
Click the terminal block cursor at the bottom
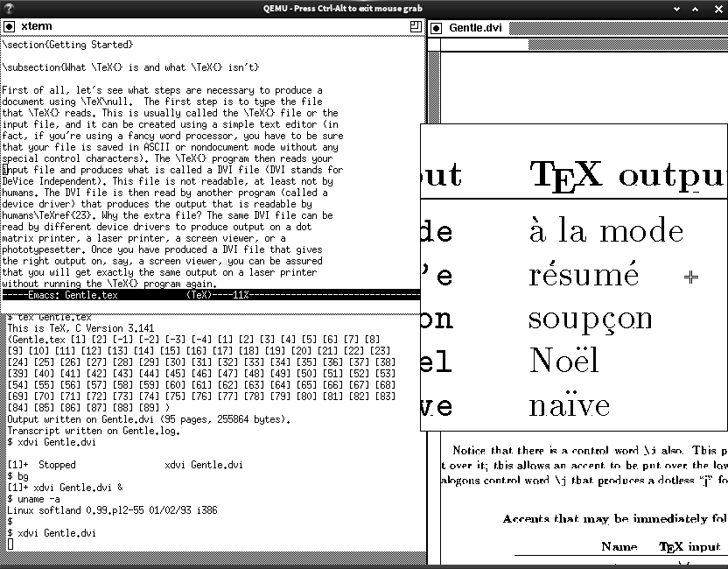(10, 544)
